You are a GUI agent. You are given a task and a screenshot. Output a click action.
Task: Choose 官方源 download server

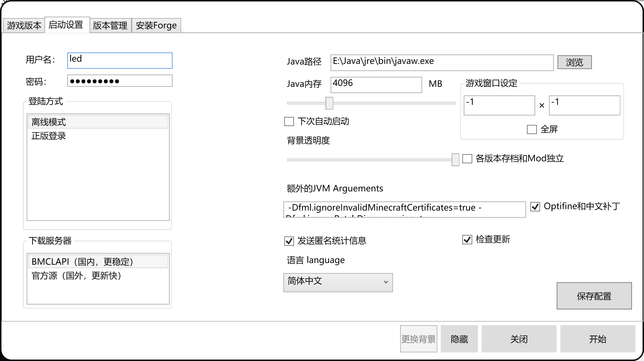click(76, 276)
